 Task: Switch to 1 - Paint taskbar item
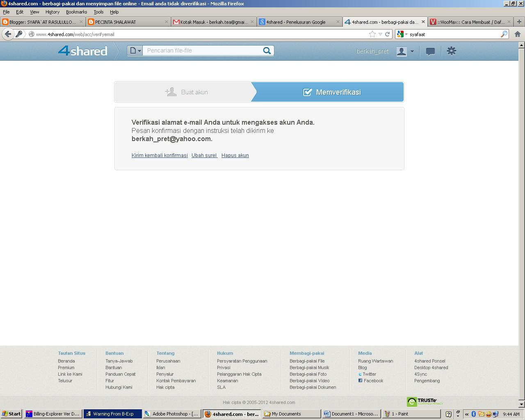411,414
